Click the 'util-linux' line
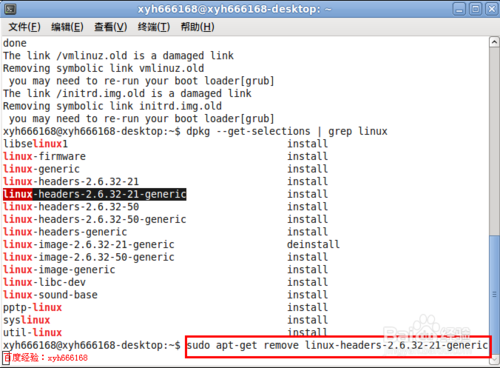Viewport: 500px width, 368px height. click(32, 333)
